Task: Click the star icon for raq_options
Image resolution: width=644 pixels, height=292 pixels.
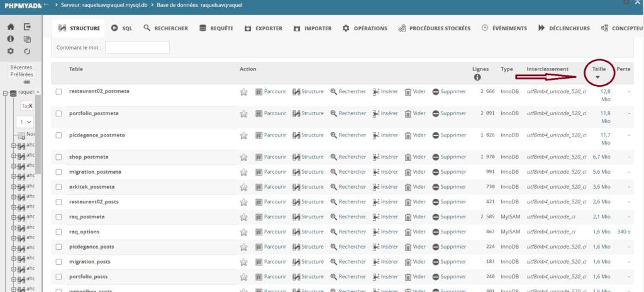Action: (x=243, y=232)
